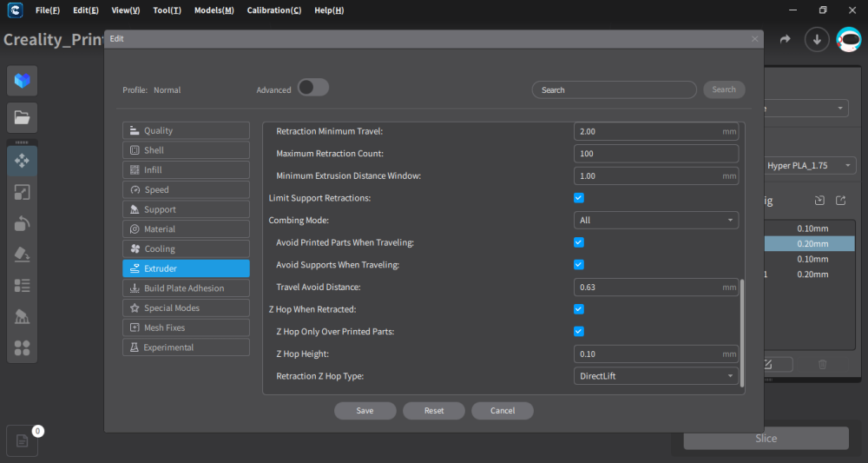Click the download arrow circle icon

click(x=816, y=39)
